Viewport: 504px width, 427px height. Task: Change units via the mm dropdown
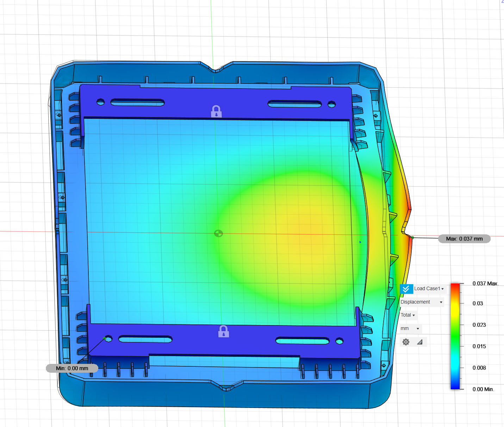410,329
